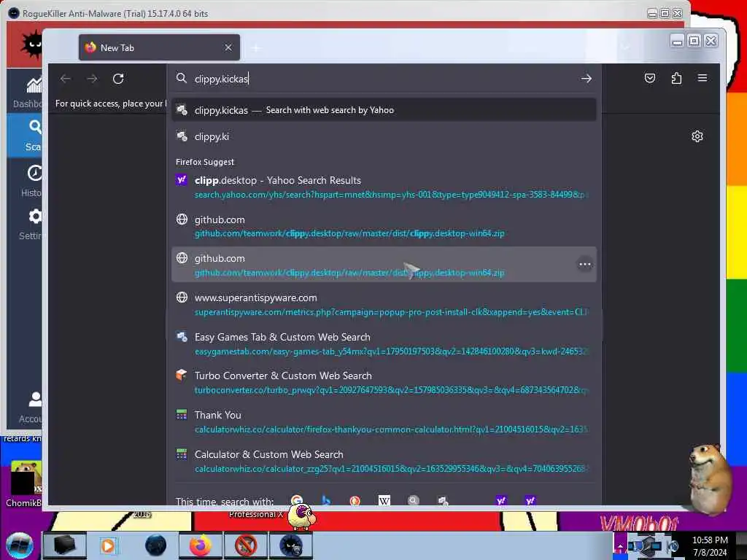Image resolution: width=747 pixels, height=560 pixels.
Task: Open the Extensions puzzle icon
Action: (676, 78)
